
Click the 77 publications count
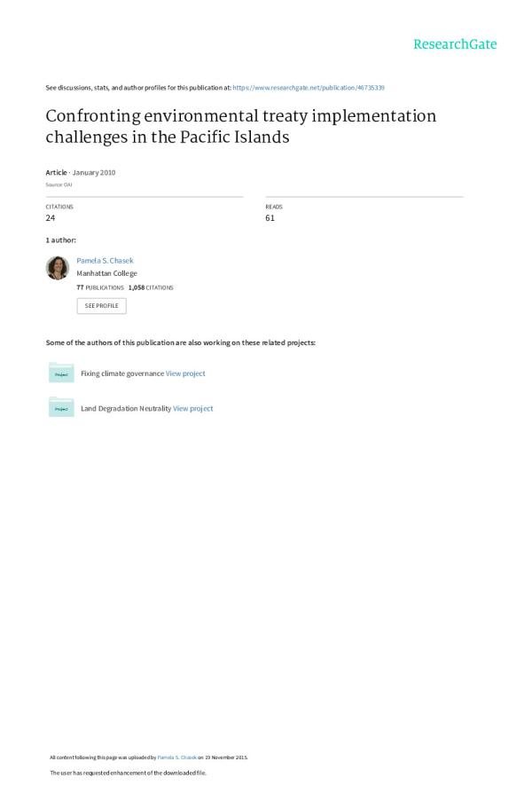pos(100,288)
